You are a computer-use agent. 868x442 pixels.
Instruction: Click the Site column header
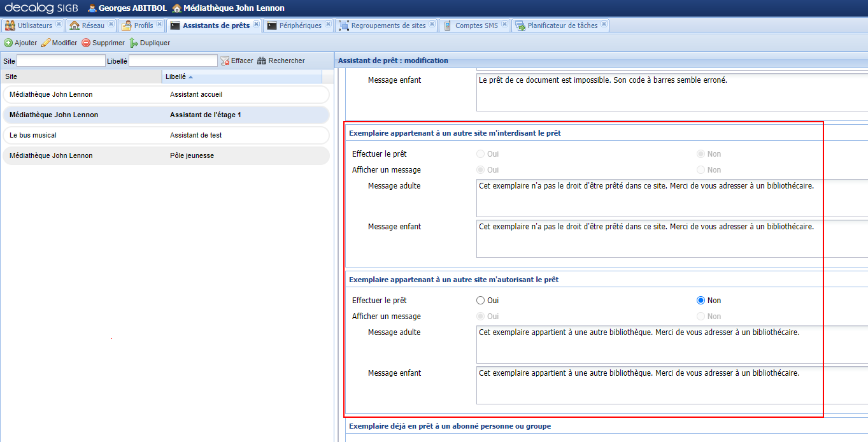(11, 76)
